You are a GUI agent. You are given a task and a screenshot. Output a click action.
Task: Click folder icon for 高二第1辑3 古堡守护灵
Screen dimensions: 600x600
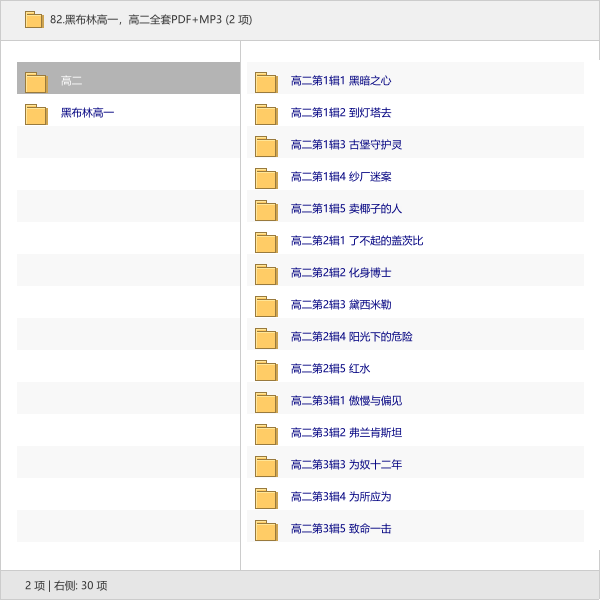click(x=266, y=146)
